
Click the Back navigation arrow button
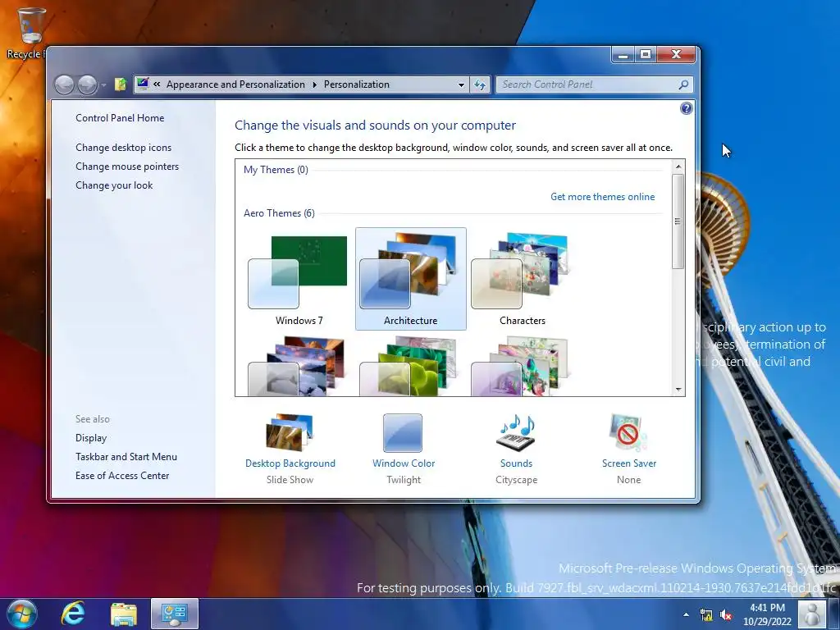point(64,84)
